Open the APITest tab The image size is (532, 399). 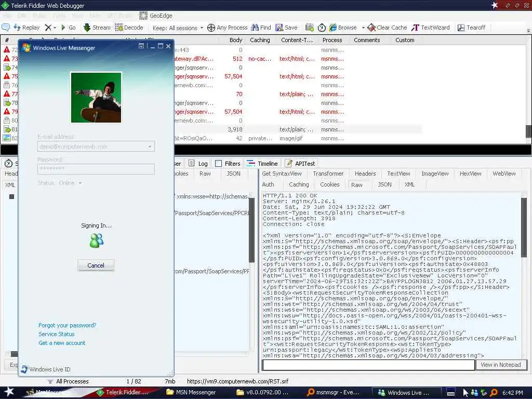coord(300,164)
